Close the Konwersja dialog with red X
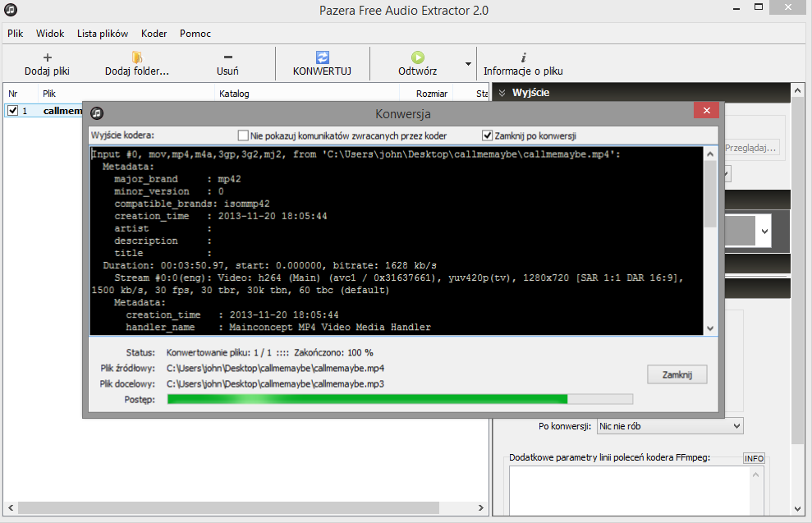 click(x=706, y=110)
